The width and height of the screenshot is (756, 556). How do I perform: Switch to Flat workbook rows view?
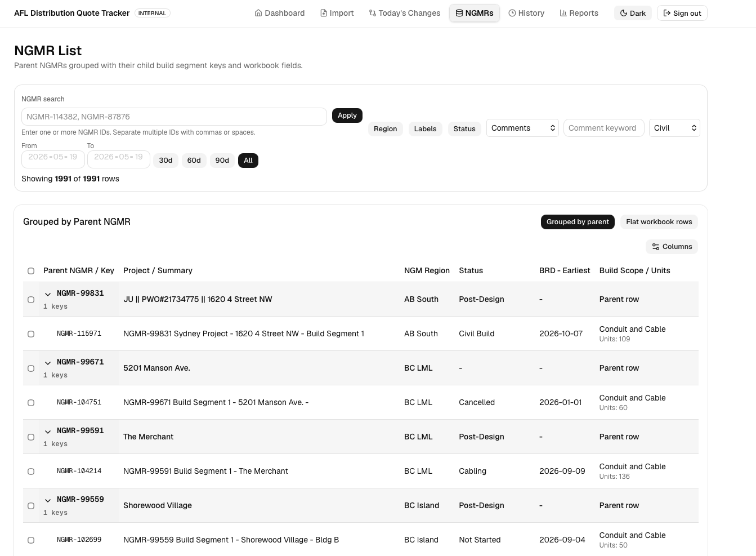(x=659, y=222)
